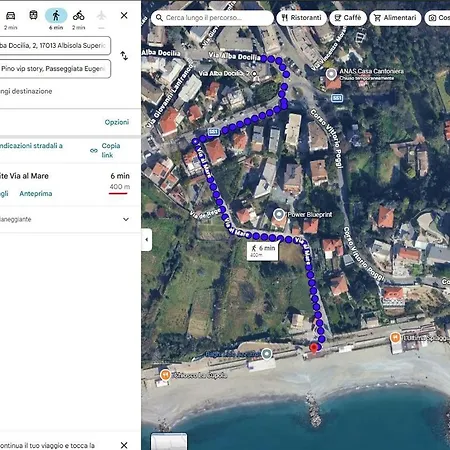Open the Anteprima route preview
Viewport: 450px width, 450px height.
[x=36, y=194]
